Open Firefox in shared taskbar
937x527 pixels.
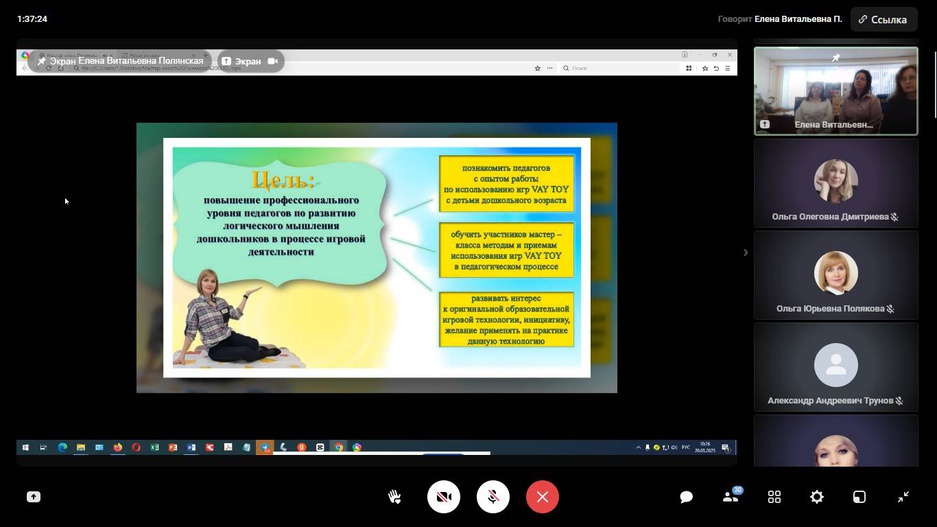tap(118, 447)
